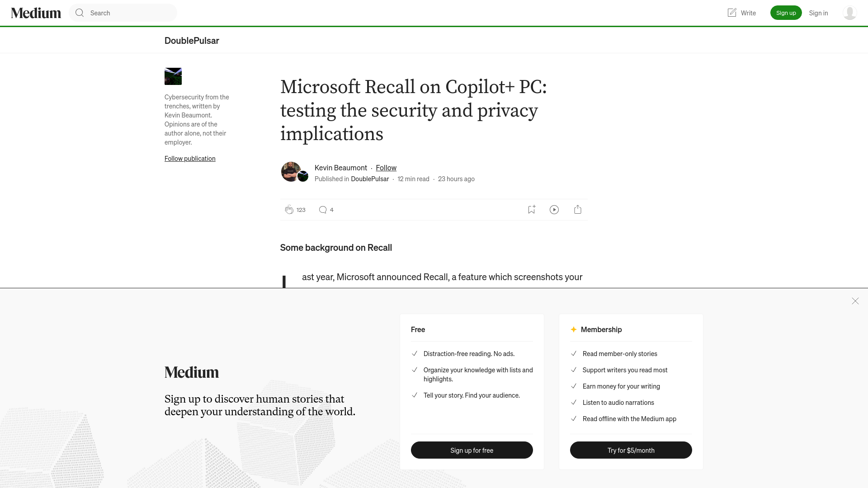Screen dimensions: 868x488
Task: Open the Sign in link
Action: [x=818, y=13]
